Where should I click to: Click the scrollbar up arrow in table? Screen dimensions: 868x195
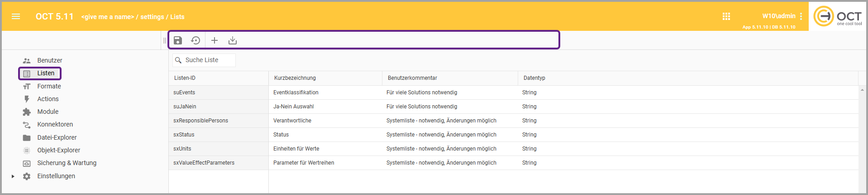[862, 90]
